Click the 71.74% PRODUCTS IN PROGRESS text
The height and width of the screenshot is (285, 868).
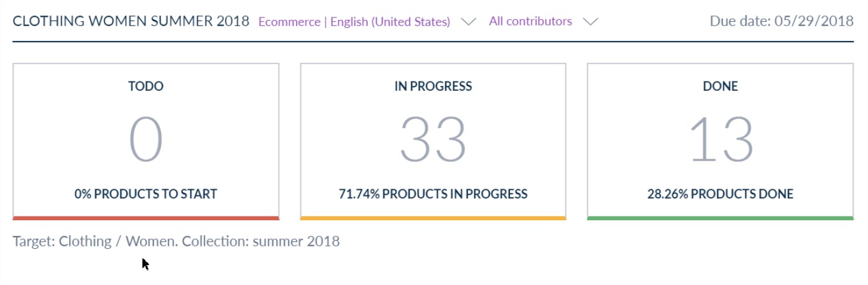click(x=433, y=194)
